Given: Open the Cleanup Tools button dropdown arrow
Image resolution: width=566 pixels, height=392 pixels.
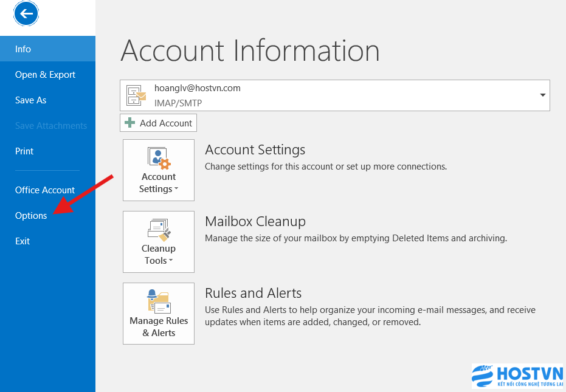Looking at the screenshot, I should (170, 261).
